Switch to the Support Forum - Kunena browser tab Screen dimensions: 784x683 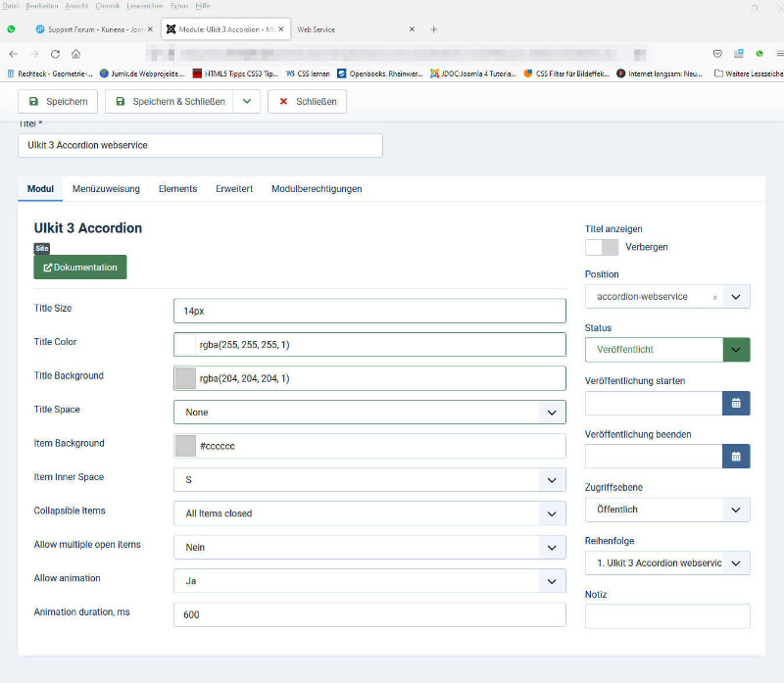tap(94, 29)
